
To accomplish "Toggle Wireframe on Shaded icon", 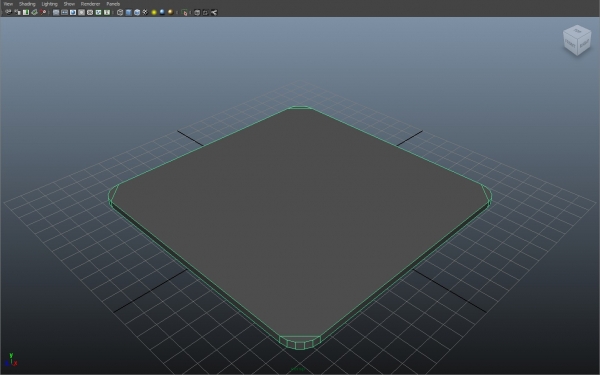I will pos(137,12).
